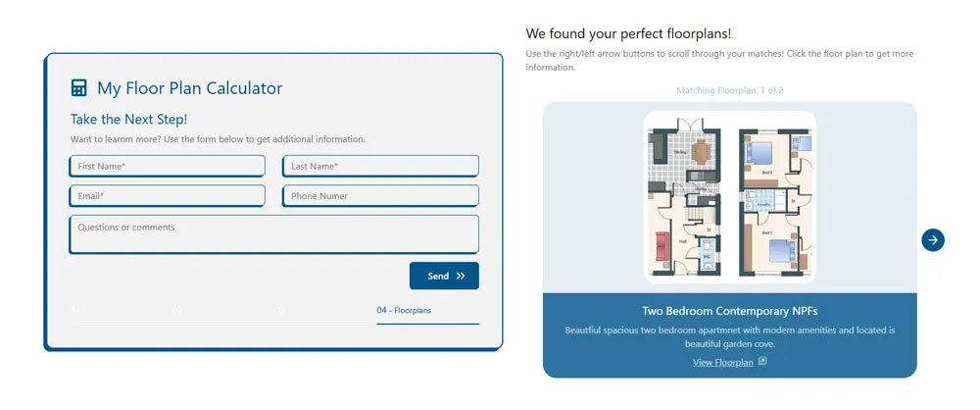
Task: Click the Two Bedroom Contemporary NPFs title
Action: point(730,311)
